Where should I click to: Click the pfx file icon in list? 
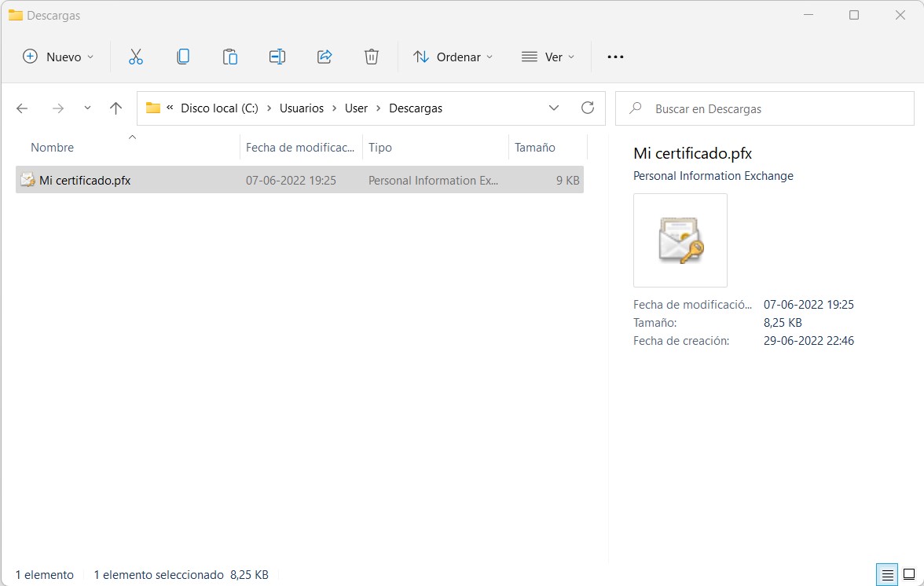[27, 180]
